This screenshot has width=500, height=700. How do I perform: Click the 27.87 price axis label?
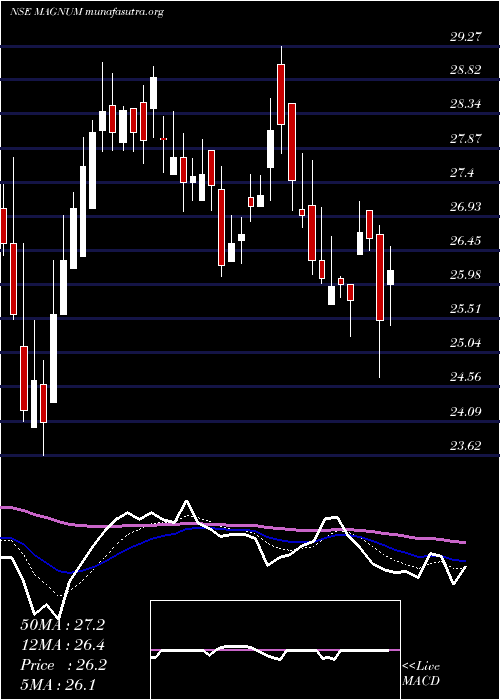[465, 138]
